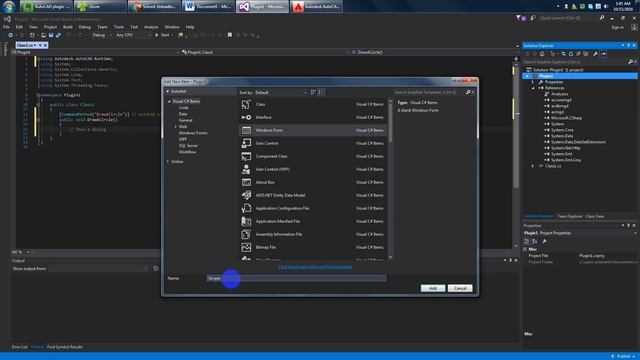
Task: Select System.Core reference in Solution Explorer
Action: [562, 130]
